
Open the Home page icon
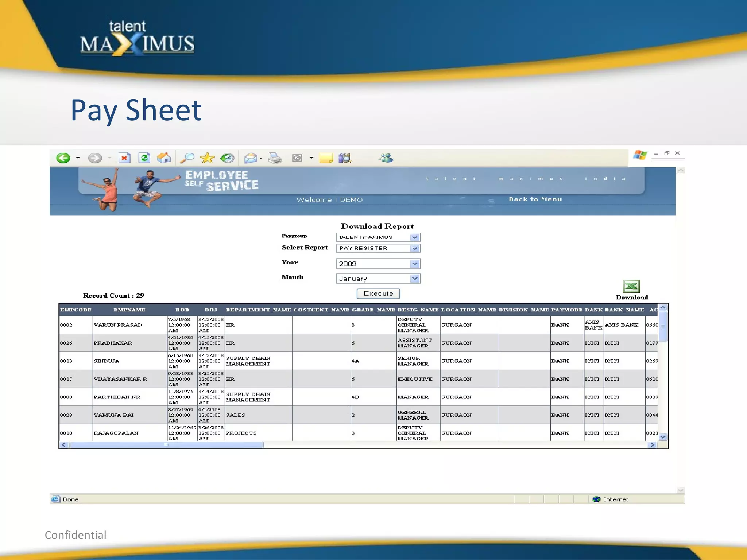tap(164, 158)
